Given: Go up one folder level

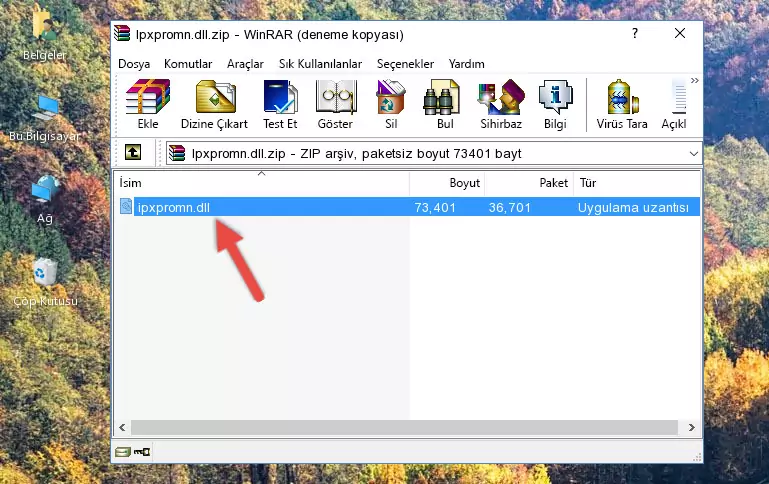Looking at the screenshot, I should click(133, 153).
